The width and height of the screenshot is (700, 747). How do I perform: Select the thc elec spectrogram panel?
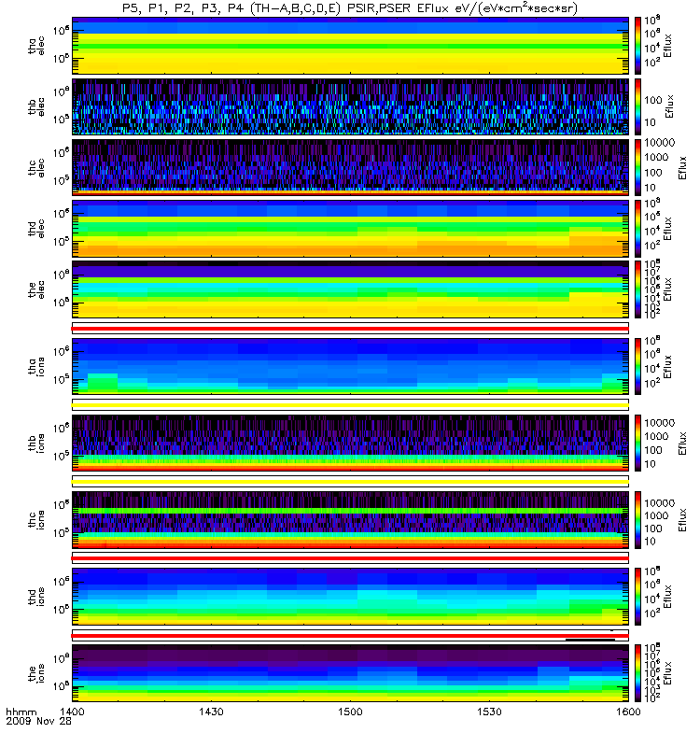point(350,167)
